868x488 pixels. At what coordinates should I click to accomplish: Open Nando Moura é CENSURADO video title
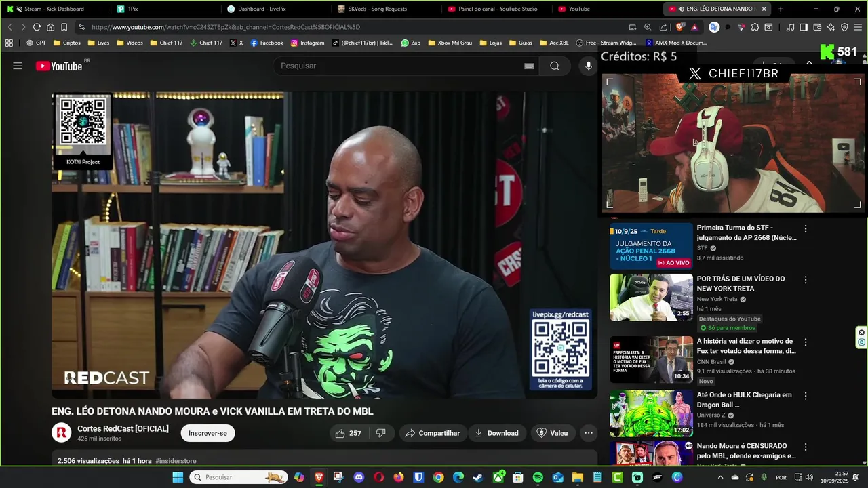pos(746,451)
